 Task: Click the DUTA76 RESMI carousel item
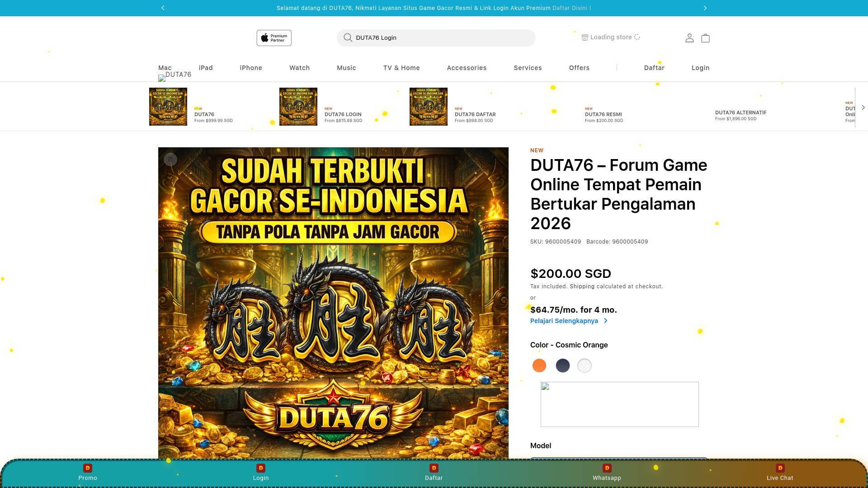(x=604, y=115)
